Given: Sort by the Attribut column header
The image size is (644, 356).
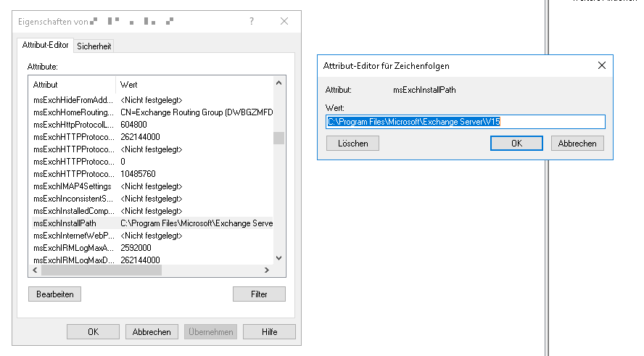Looking at the screenshot, I should 73,85.
